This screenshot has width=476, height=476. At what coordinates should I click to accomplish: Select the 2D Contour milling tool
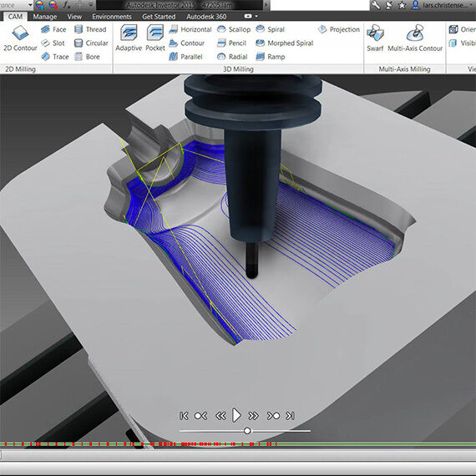coord(20,38)
